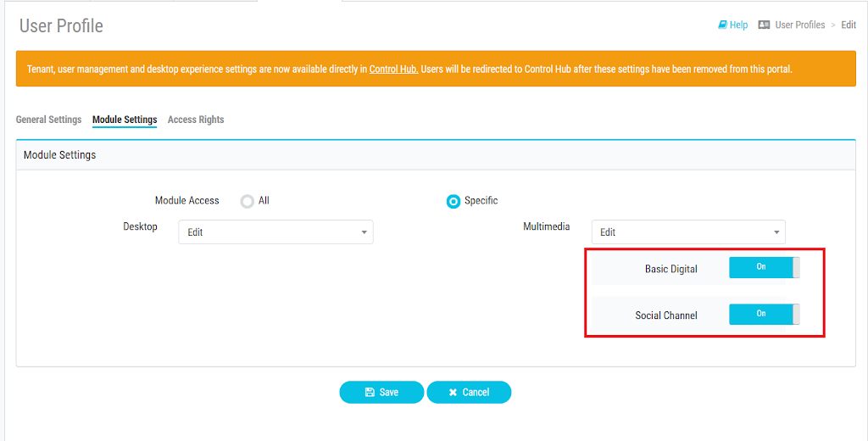This screenshot has height=441, width=868.
Task: Open the Multimedia permission dropdown
Action: (x=688, y=232)
